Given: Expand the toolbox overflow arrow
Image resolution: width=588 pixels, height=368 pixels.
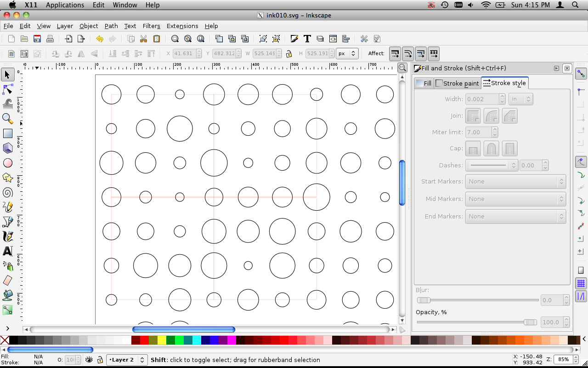Looking at the screenshot, I should [x=7, y=328].
